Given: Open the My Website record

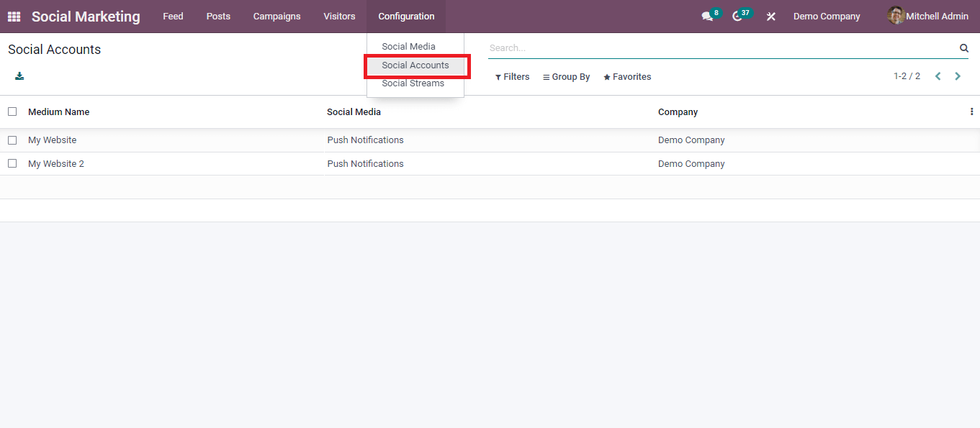Looking at the screenshot, I should [52, 140].
